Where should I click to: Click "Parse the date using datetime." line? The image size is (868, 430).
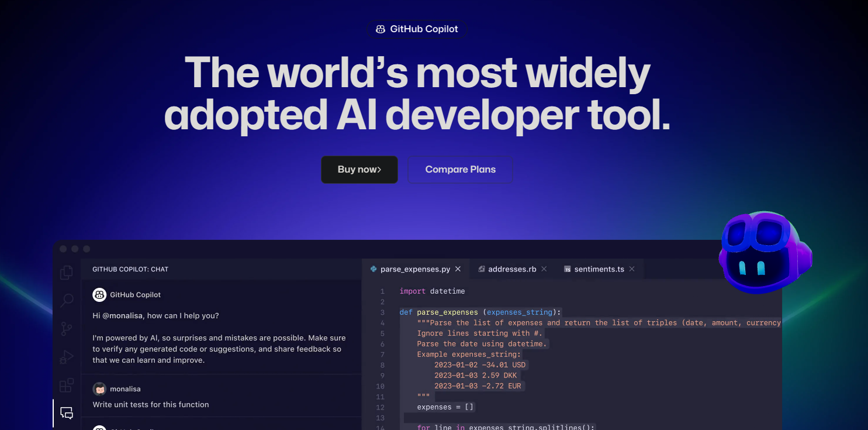[x=482, y=344]
